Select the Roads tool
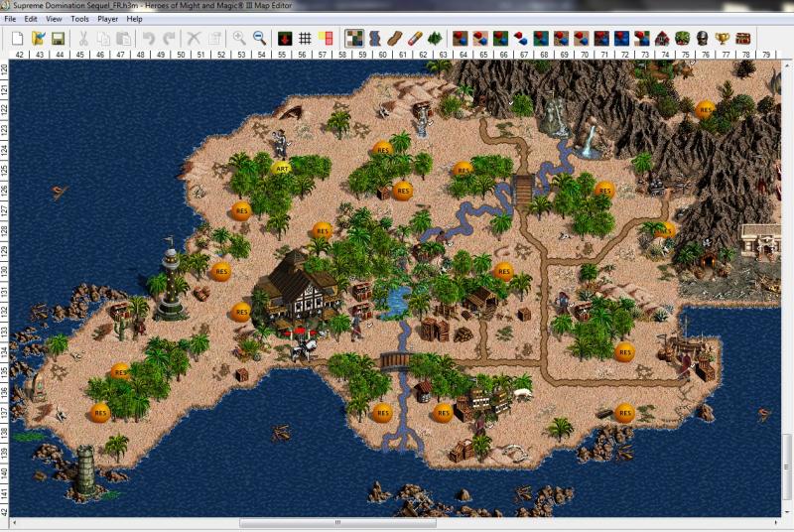 click(x=395, y=39)
